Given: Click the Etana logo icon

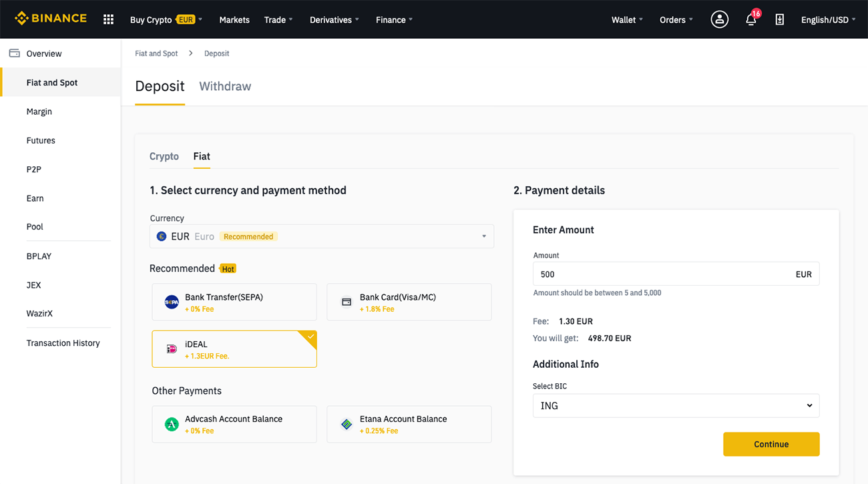Looking at the screenshot, I should tap(347, 424).
